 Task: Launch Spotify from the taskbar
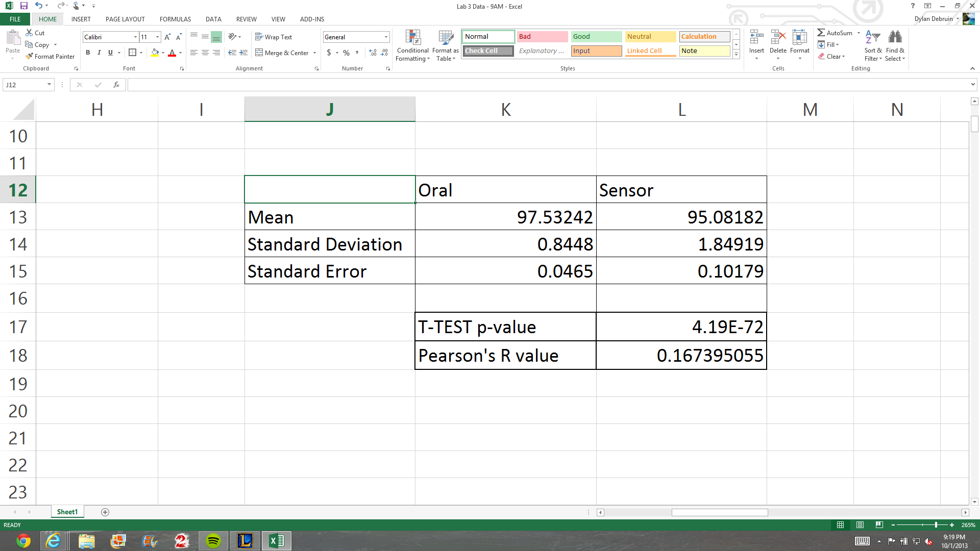point(213,540)
